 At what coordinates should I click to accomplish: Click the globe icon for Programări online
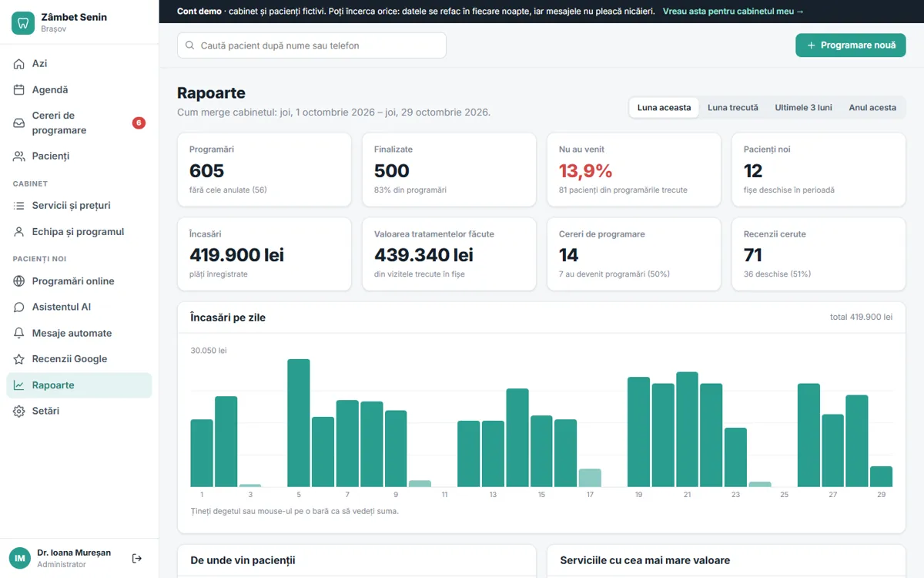point(19,281)
